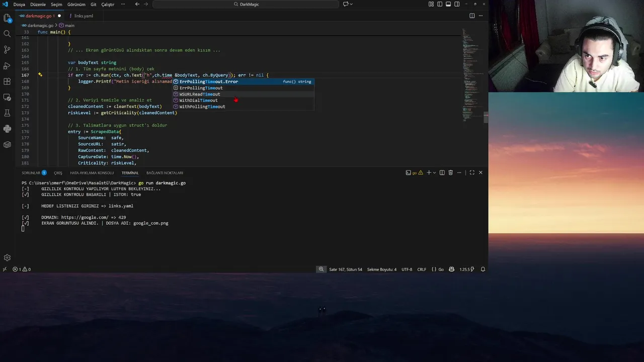Open the container icon below Python
Viewport: 644px width, 362px height.
tap(7, 145)
